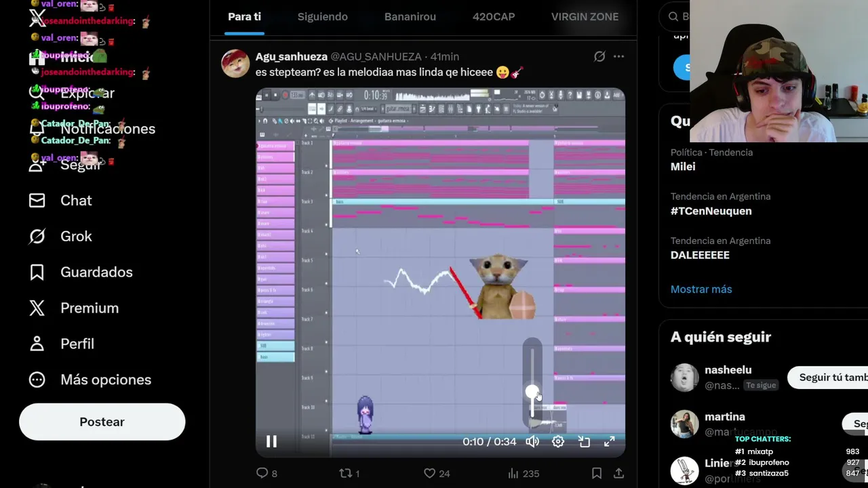Bookmark the Agu_sanhueza post
Screen dimensions: 868x488
(597, 473)
